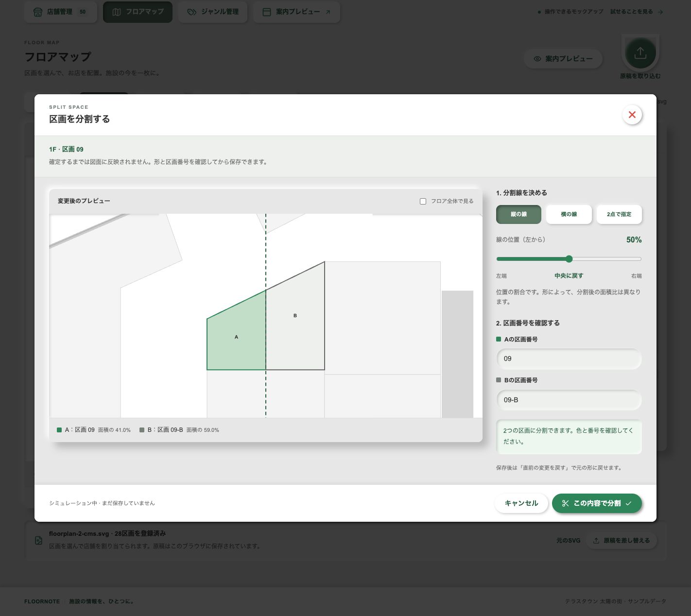691x616 pixels.
Task: Open the ジャンル管理 tab
Action: pos(213,12)
